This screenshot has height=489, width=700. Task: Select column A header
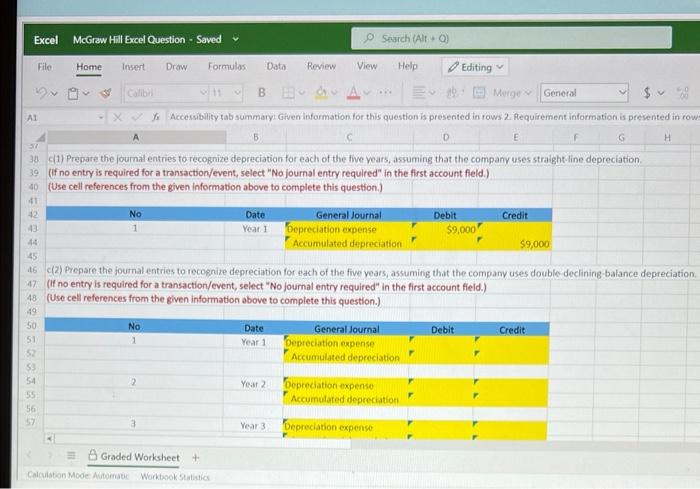coord(136,137)
